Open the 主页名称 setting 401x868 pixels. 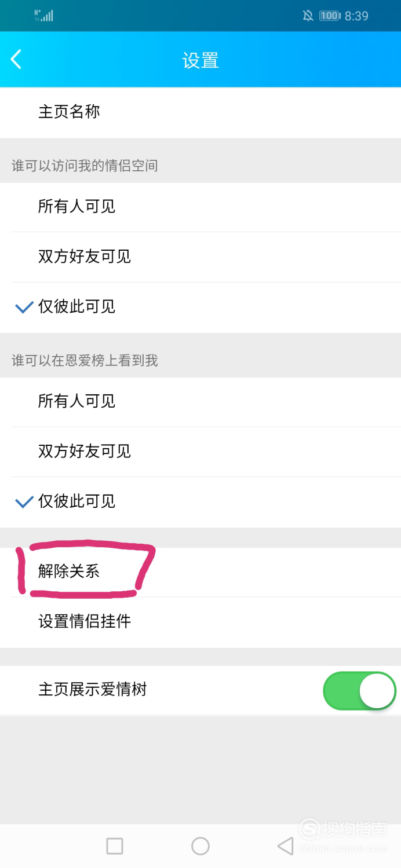200,112
